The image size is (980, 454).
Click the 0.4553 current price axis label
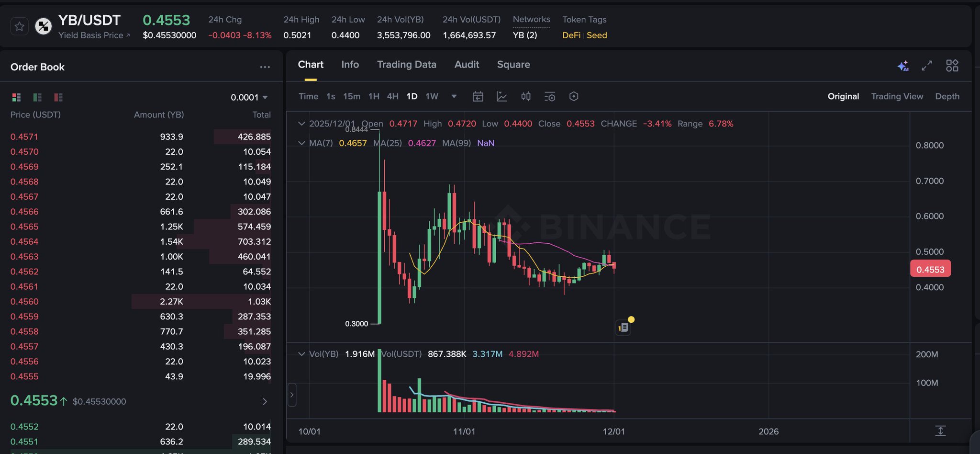click(930, 269)
